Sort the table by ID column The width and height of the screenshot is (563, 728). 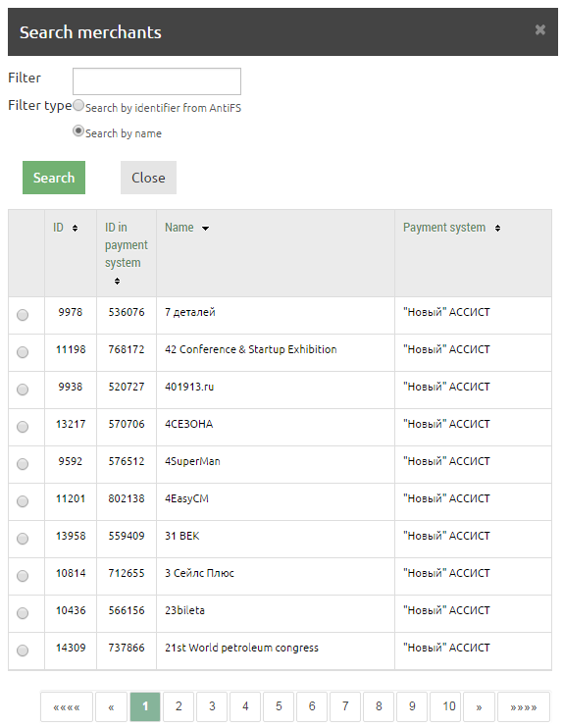click(75, 228)
